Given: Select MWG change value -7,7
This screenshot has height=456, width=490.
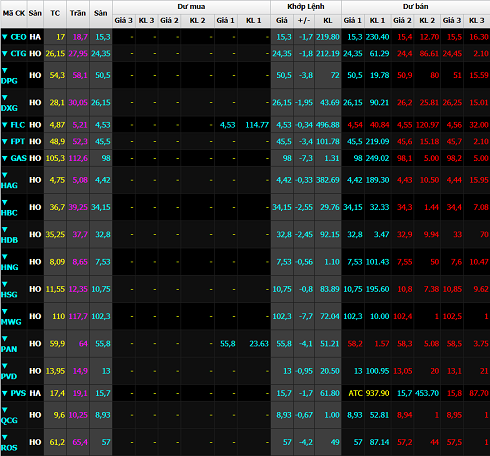Looking at the screenshot, I should [x=306, y=316].
